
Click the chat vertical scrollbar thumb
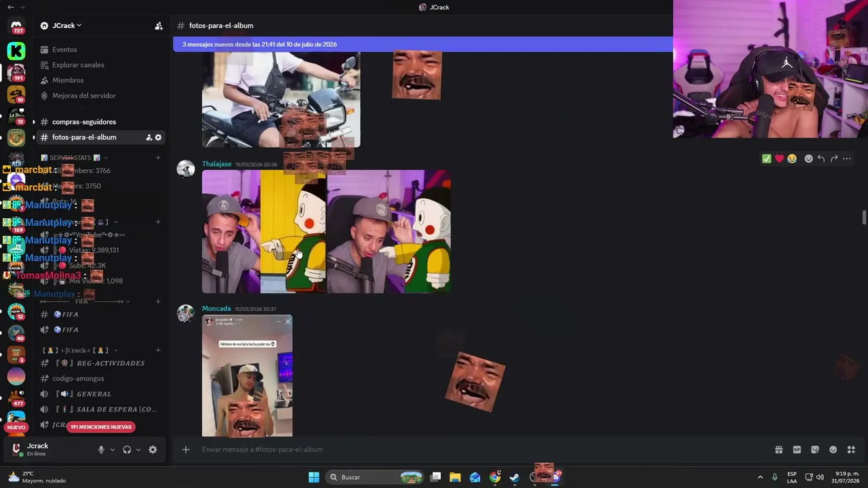[x=864, y=218]
